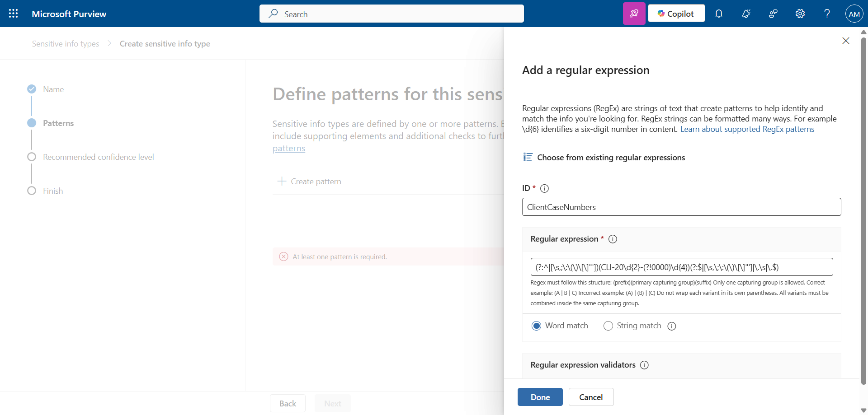868x415 pixels.
Task: Click the info icon next to ID
Action: coord(544,188)
